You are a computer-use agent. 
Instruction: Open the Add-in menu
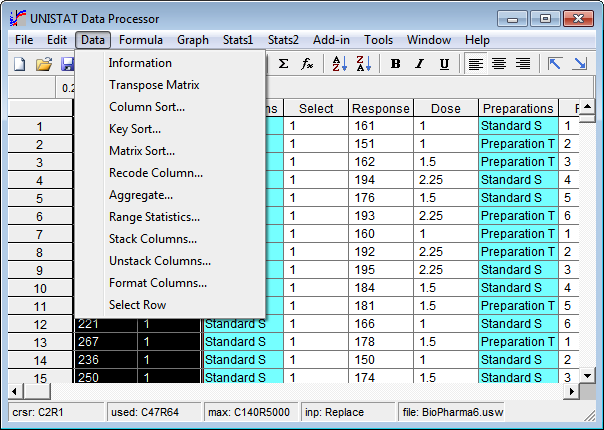331,40
